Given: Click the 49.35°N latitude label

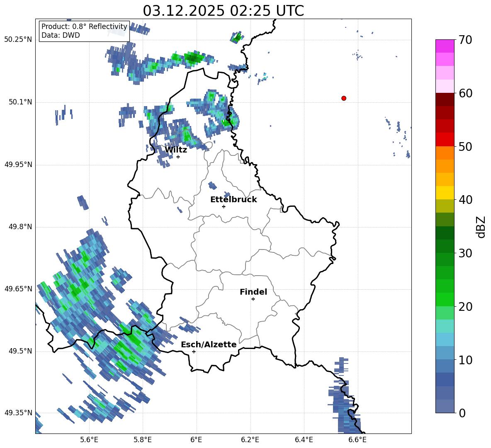Looking at the screenshot, I should point(18,413).
